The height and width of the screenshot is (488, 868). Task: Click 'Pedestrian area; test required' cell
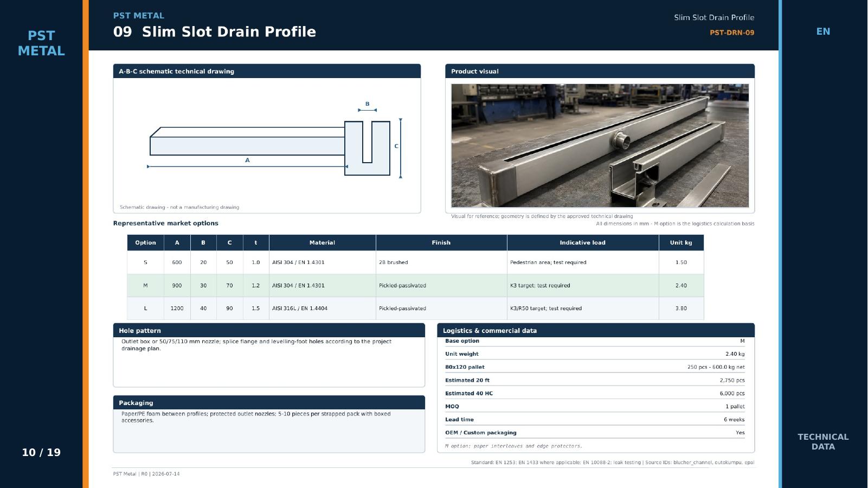[582, 262]
